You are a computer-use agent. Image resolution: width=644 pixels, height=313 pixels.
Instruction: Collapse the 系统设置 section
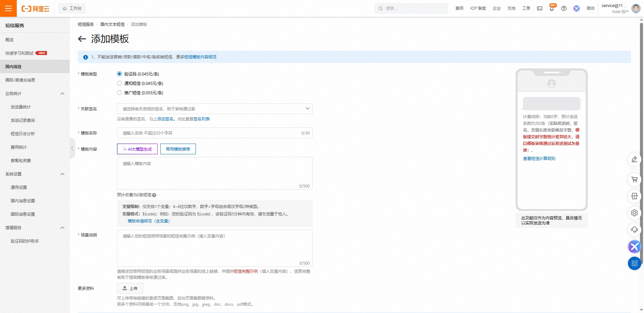pyautogui.click(x=62, y=174)
